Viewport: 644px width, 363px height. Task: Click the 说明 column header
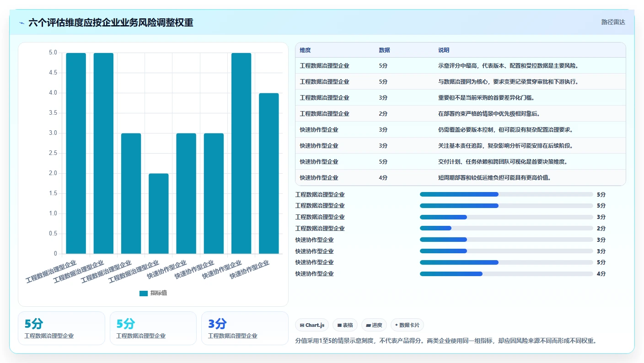pyautogui.click(x=444, y=50)
